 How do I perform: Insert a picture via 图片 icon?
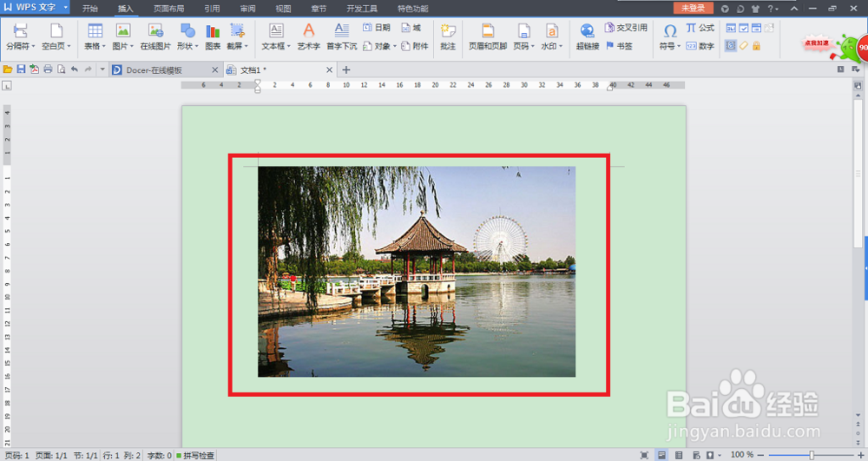[123, 31]
